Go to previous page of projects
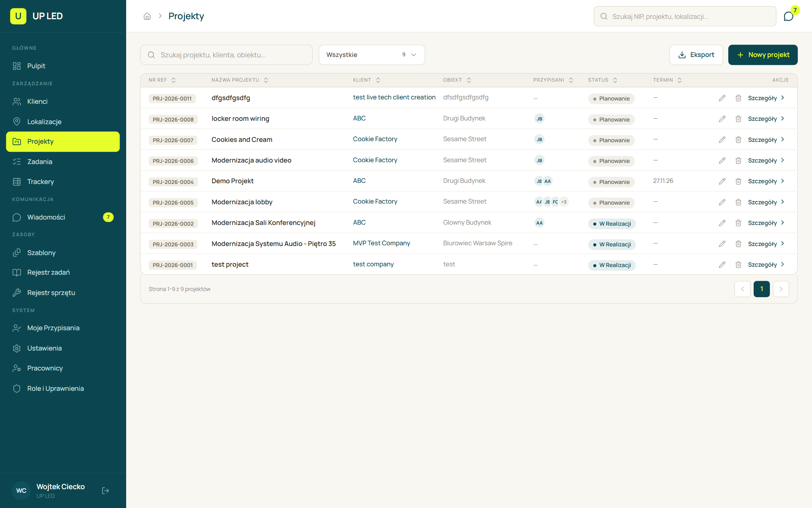Image resolution: width=812 pixels, height=508 pixels. point(742,289)
